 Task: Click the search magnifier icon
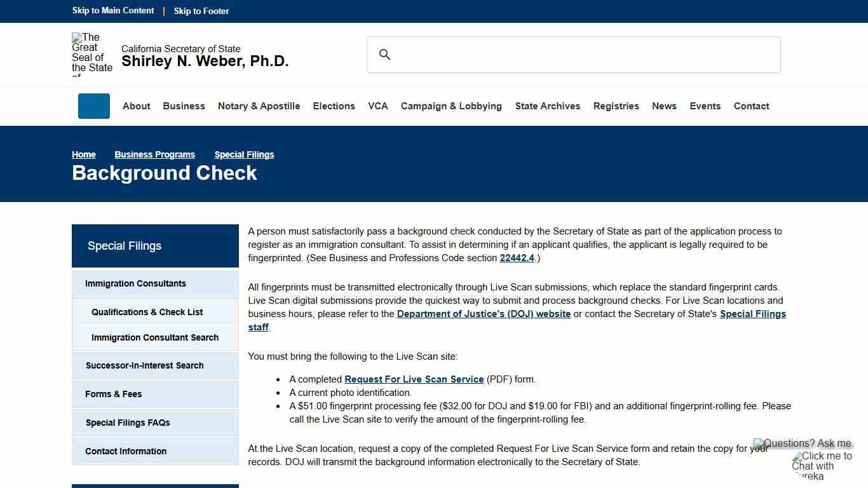[x=385, y=55]
